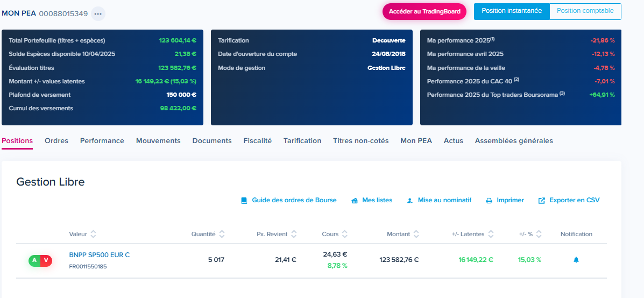Click Plafond de versement value 150 000 €

click(181, 95)
